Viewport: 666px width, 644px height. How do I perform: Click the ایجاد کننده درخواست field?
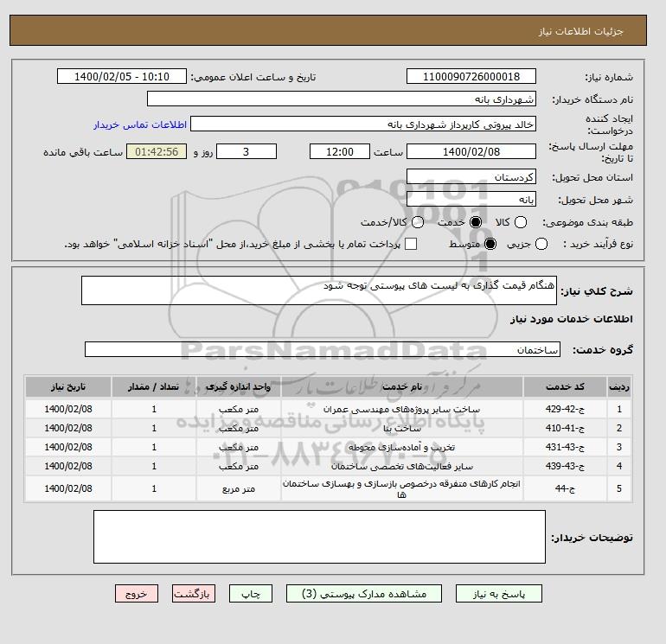(363, 124)
